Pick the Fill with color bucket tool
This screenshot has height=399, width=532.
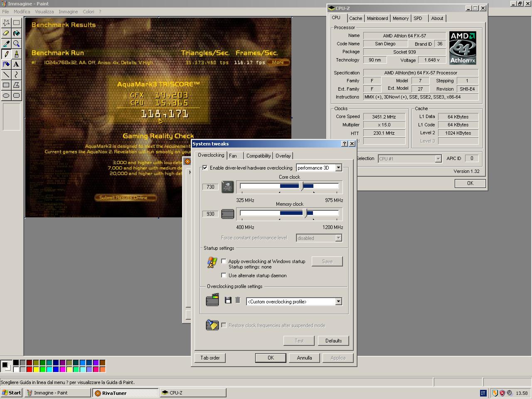[x=16, y=33]
